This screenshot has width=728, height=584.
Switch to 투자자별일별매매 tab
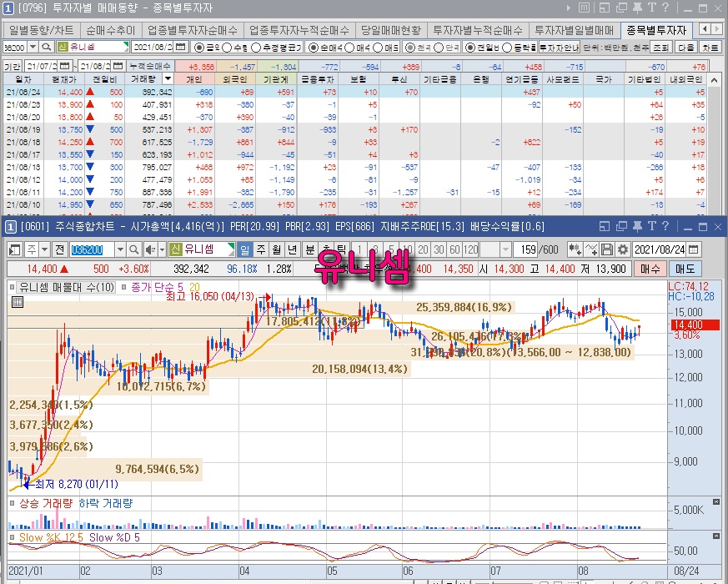click(575, 30)
